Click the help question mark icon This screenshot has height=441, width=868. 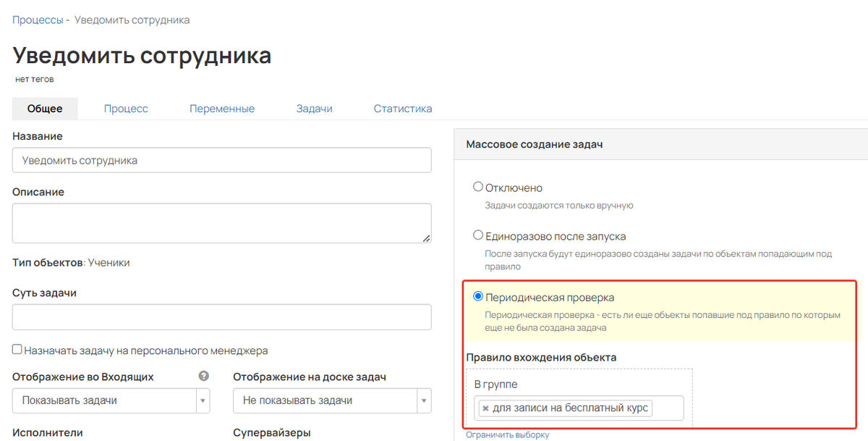(204, 376)
